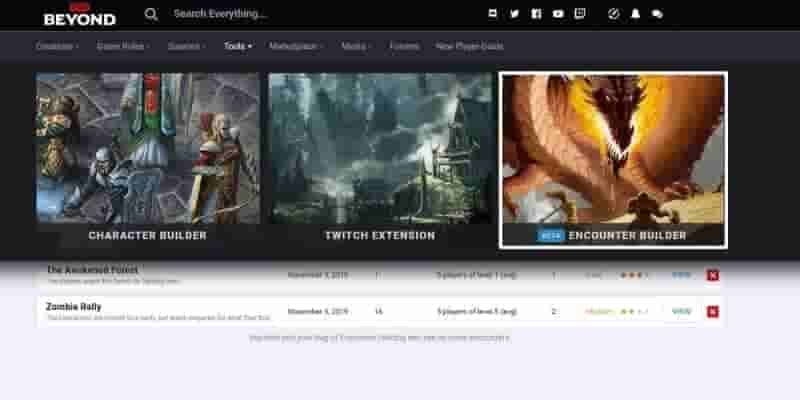Delete the Zombie Rally encounter

point(713,311)
